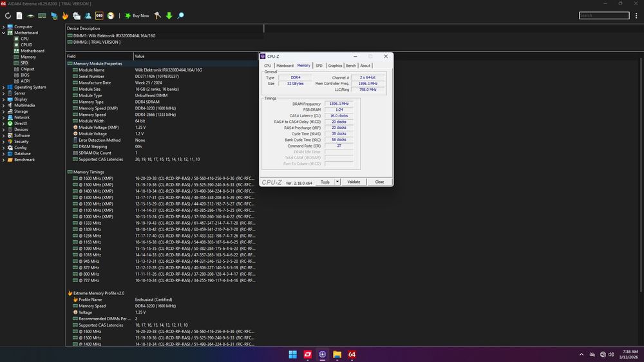Expand the Computer tree node

[4, 26]
